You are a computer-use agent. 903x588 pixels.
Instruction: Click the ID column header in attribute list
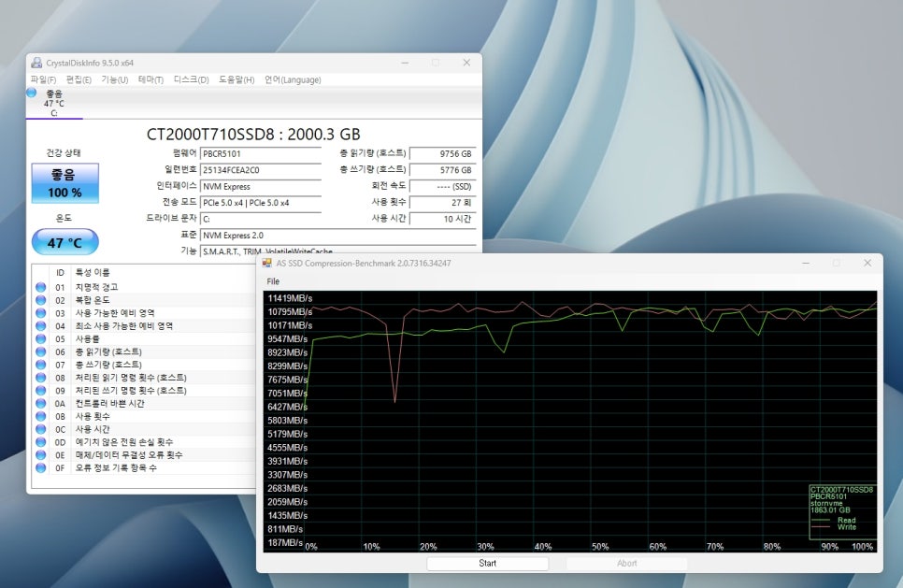point(60,272)
